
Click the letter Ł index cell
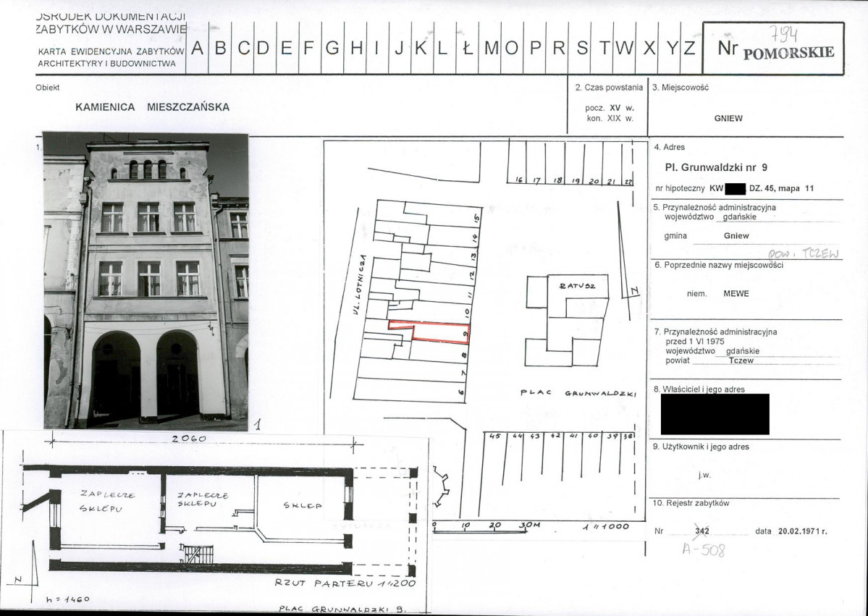(x=468, y=48)
